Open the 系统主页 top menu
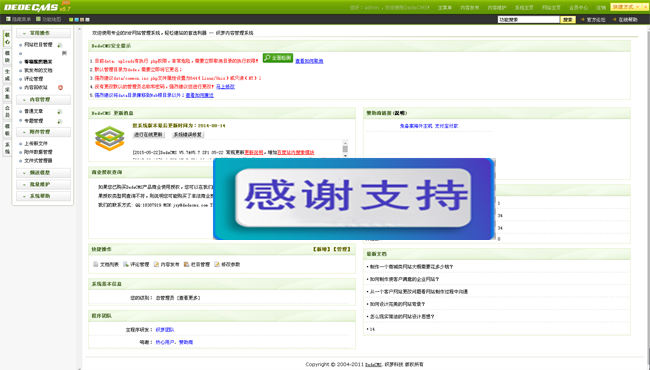Image resolution: width=650 pixels, height=370 pixels. pyautogui.click(x=524, y=7)
